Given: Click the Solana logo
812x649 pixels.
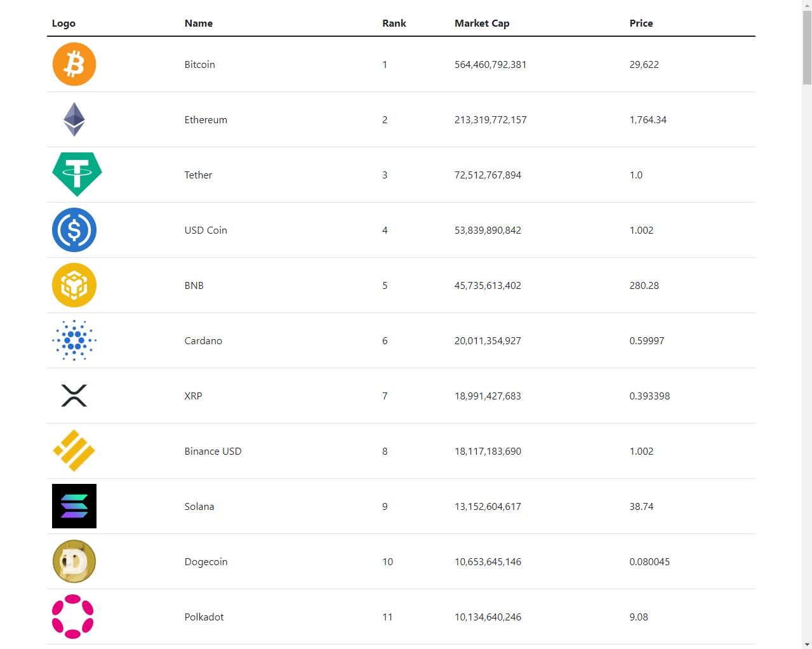Looking at the screenshot, I should [74, 506].
